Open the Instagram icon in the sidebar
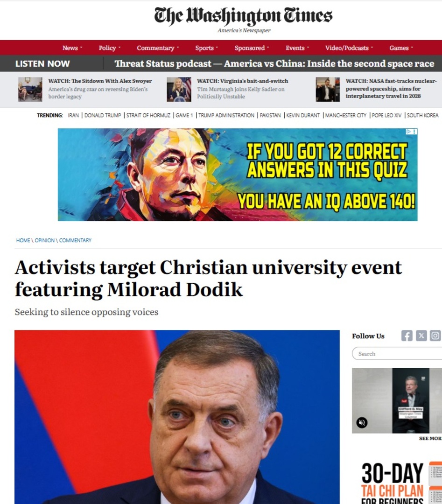 pyautogui.click(x=435, y=336)
